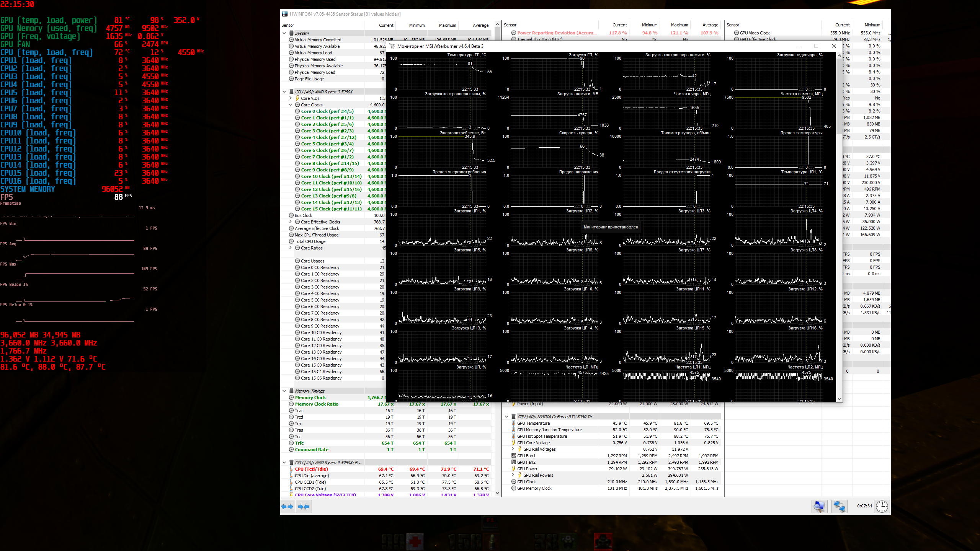
Task: Click the networked computers remote icon
Action: click(x=839, y=507)
